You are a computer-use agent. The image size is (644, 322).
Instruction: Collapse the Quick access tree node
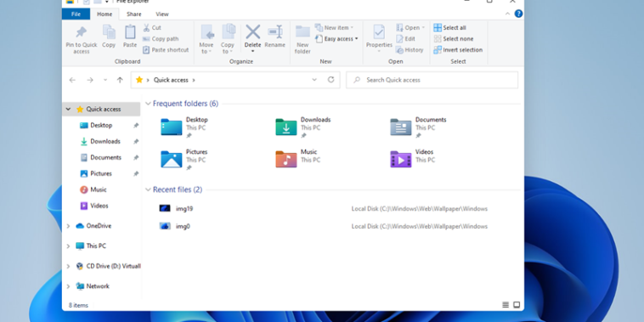(x=68, y=110)
